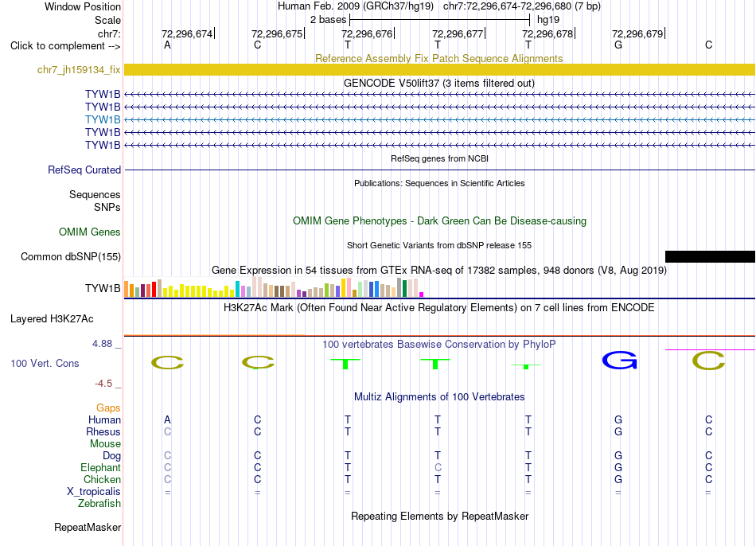The width and height of the screenshot is (756, 546).
Task: Click the 'chr7:' ruler label
Action: coord(109,33)
